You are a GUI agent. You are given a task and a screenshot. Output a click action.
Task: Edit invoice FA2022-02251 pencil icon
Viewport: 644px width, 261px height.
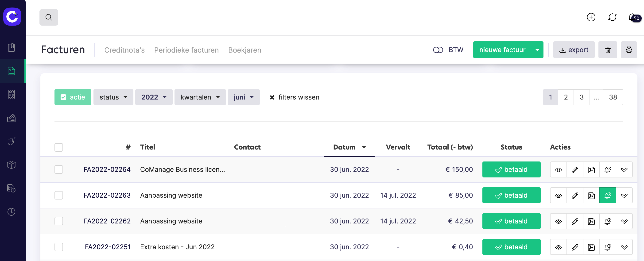tap(575, 247)
